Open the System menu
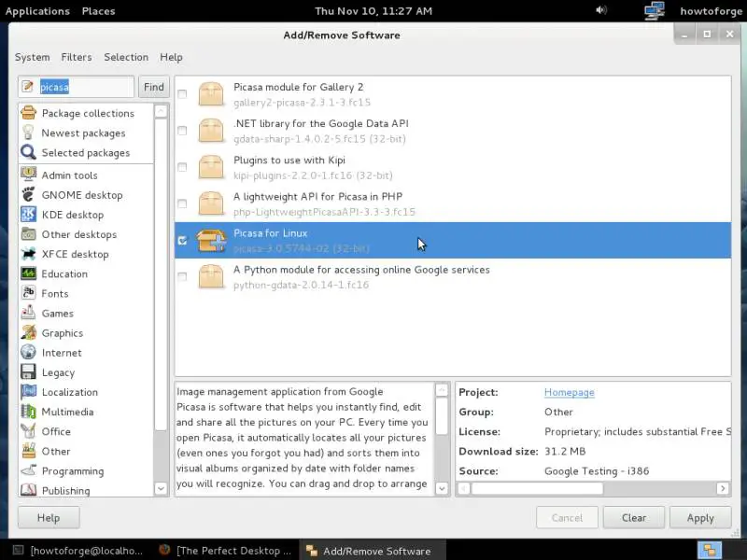The image size is (747, 560). click(32, 57)
